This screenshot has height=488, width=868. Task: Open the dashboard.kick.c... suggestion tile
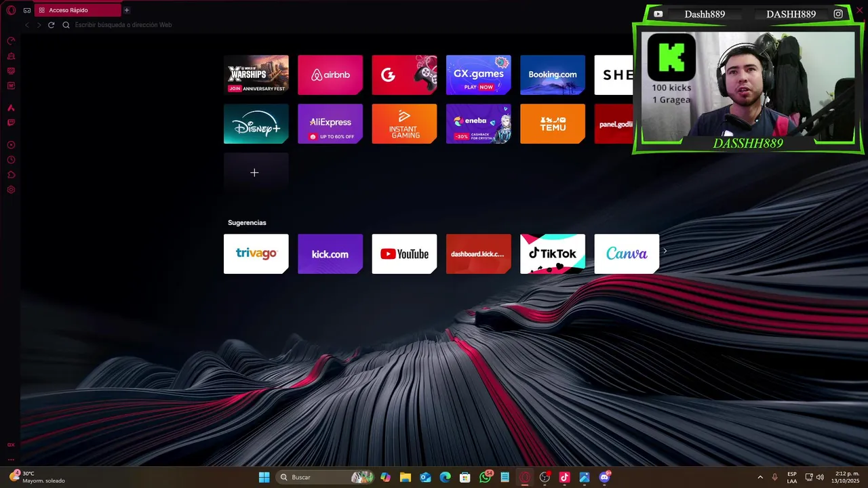click(479, 254)
